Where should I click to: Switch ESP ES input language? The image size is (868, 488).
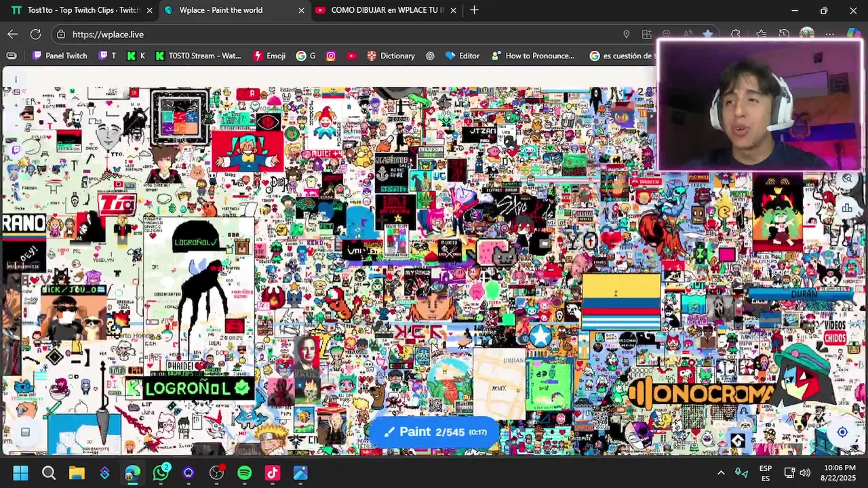click(x=766, y=473)
